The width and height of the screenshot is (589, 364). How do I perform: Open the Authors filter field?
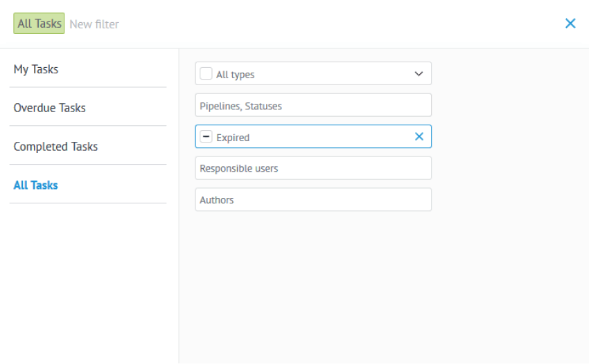coord(313,199)
